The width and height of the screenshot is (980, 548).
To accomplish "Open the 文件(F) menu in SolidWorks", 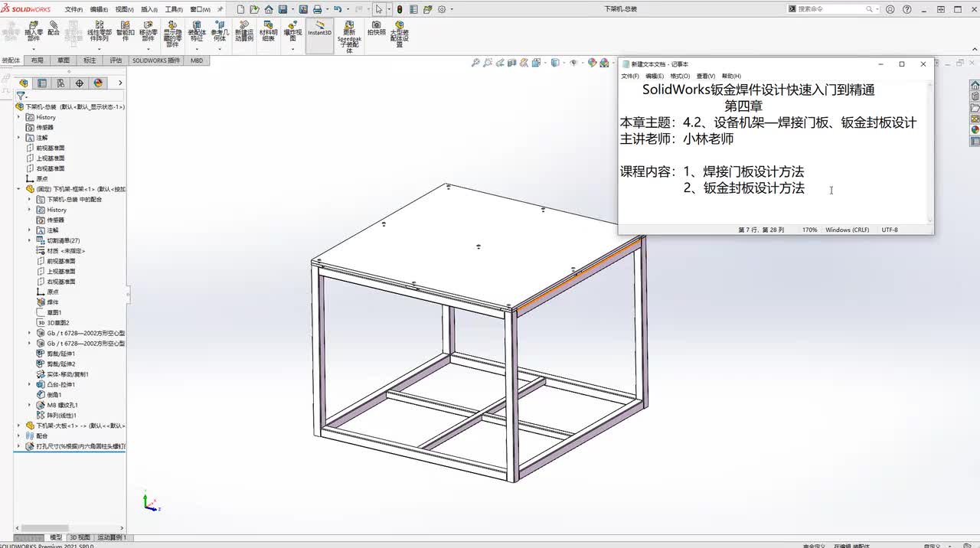I will (x=73, y=9).
